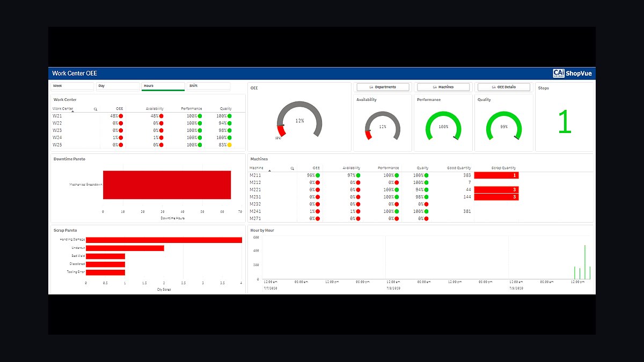Select machine M271 in Machines table

click(255, 219)
